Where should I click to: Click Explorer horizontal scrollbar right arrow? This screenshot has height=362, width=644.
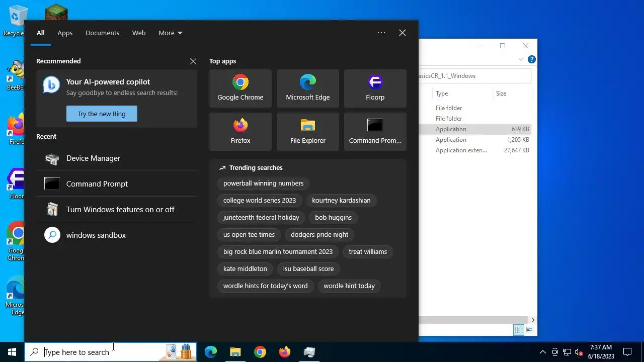tap(533, 320)
